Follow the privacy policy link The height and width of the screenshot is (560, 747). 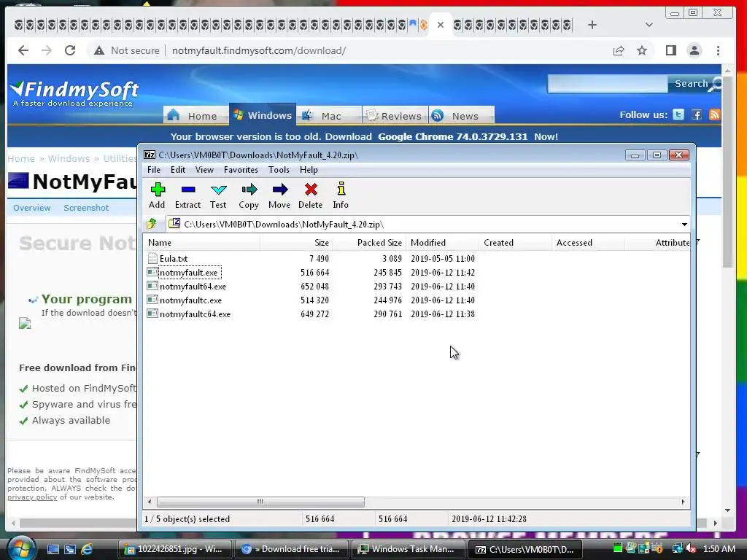click(32, 497)
